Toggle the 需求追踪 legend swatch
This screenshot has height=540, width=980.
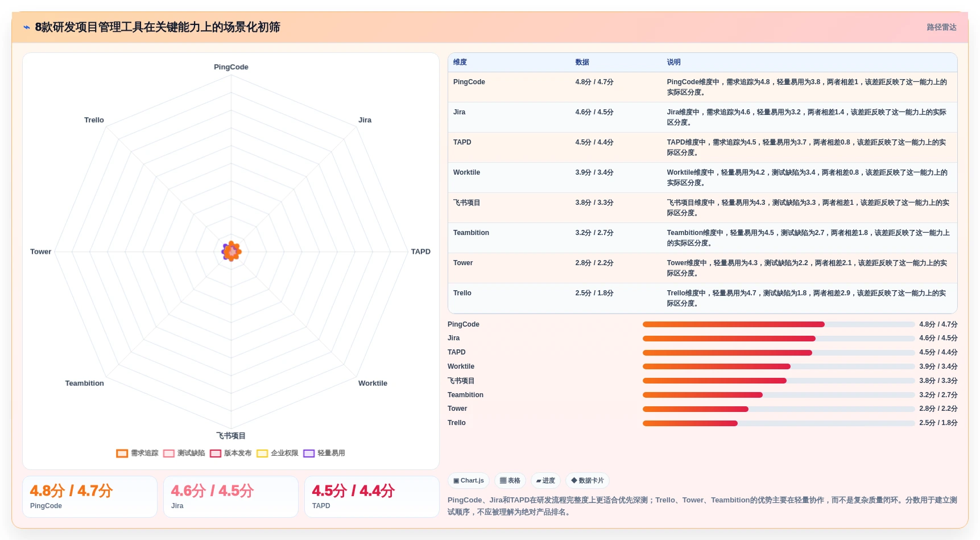(x=122, y=454)
